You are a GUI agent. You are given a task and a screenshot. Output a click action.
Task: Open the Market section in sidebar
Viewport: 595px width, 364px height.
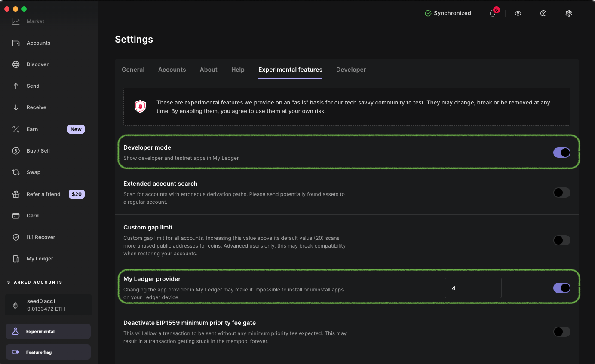coord(34,21)
